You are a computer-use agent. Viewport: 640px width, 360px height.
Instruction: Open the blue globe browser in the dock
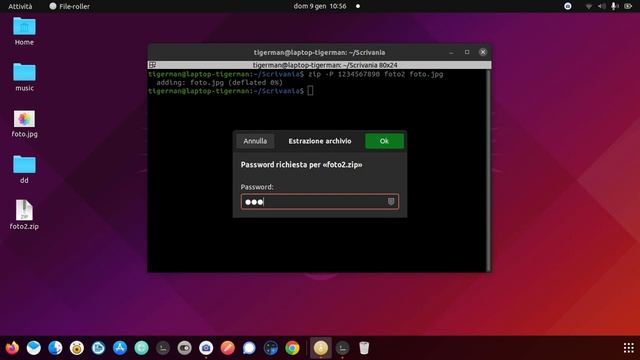(55, 348)
